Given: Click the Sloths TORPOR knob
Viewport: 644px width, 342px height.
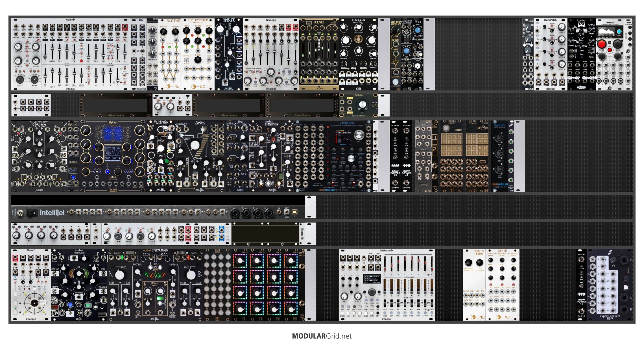Looking at the screenshot, I should click(176, 32).
